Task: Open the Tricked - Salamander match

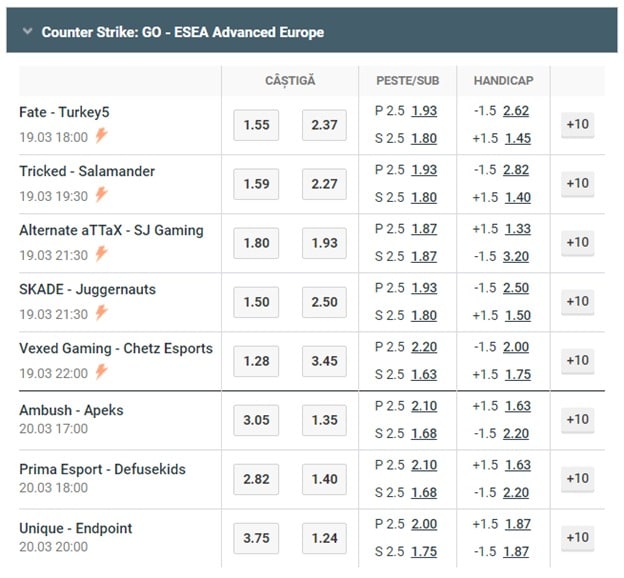Action: [x=87, y=171]
